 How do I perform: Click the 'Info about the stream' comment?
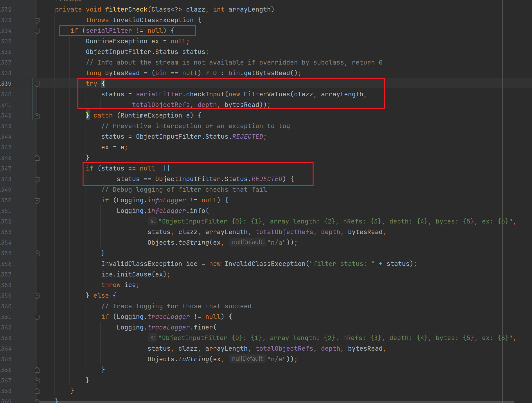pyautogui.click(x=234, y=63)
